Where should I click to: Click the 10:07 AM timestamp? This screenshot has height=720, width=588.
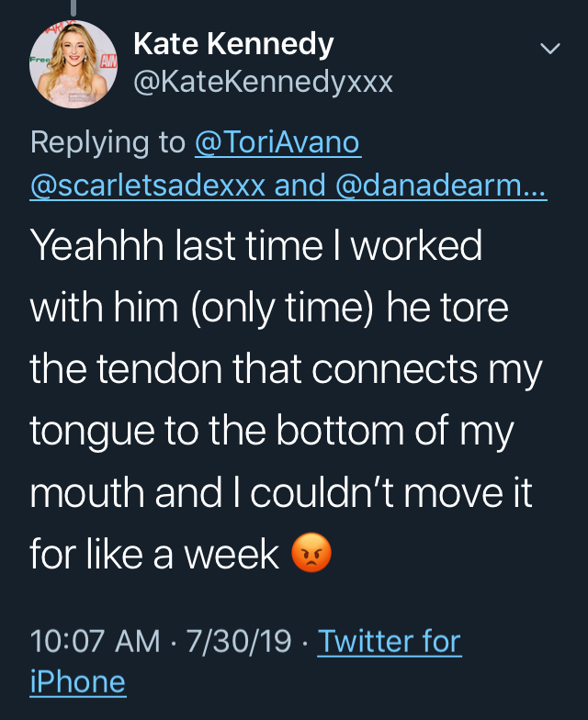click(95, 641)
